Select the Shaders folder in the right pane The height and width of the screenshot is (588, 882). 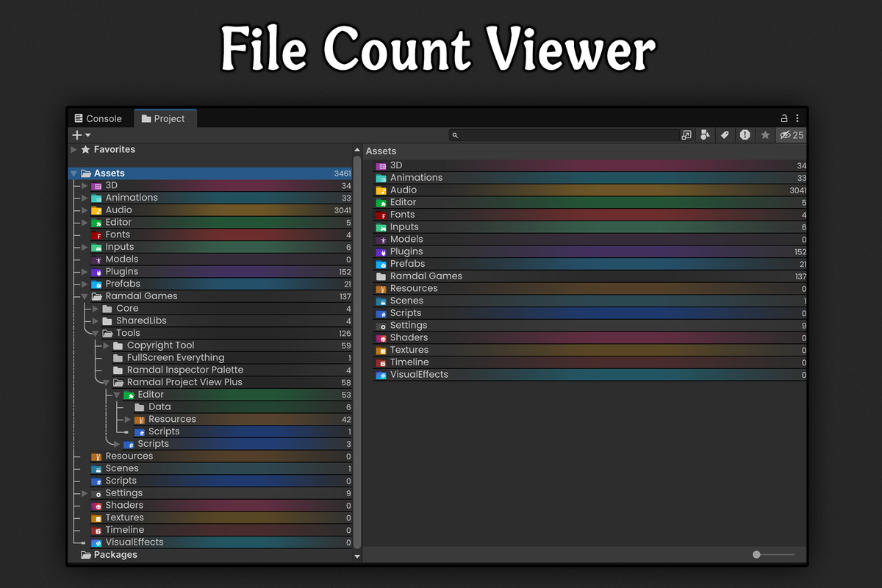(409, 337)
